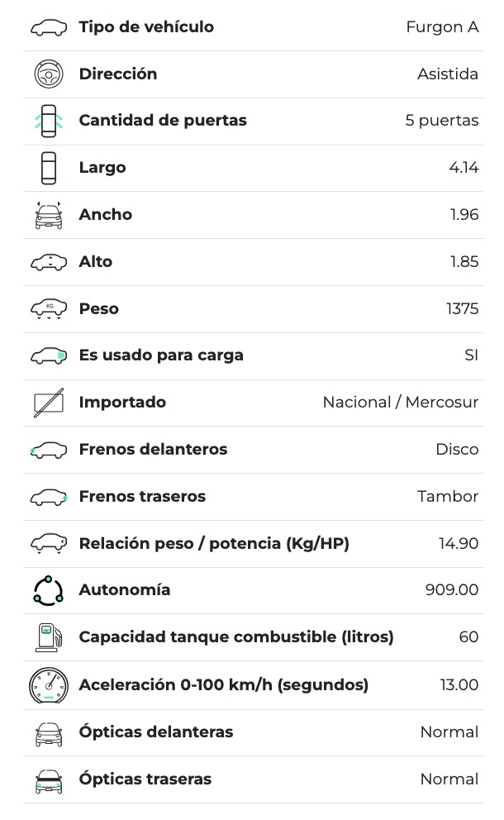Click the crossed-out box icon for Importado
Viewport: 504px width, 820px height.
pyautogui.click(x=49, y=403)
